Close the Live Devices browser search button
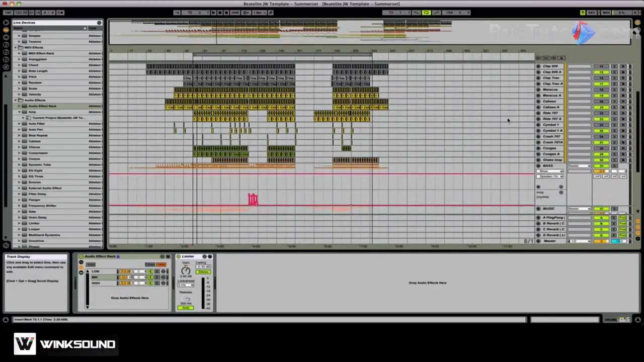The image size is (644, 362). tap(99, 23)
